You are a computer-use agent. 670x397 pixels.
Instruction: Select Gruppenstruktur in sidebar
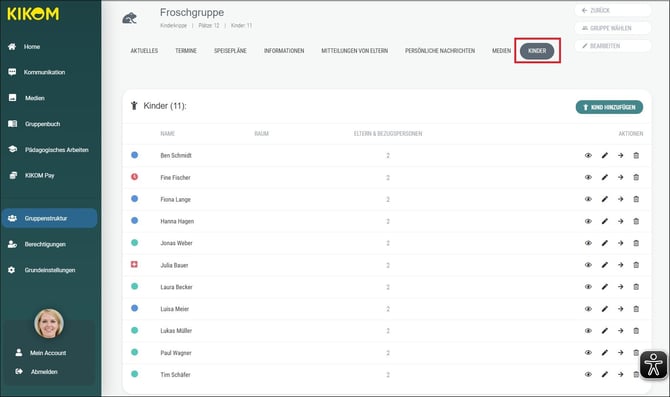point(49,218)
